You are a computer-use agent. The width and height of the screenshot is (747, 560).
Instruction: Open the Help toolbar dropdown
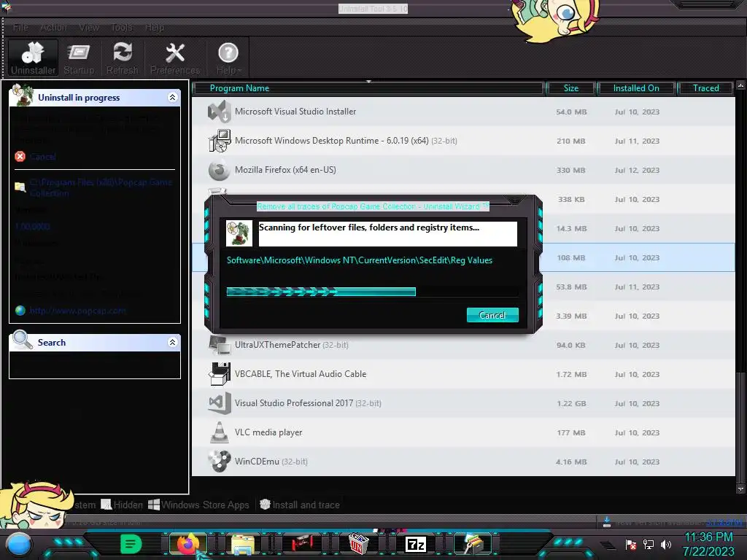point(228,58)
